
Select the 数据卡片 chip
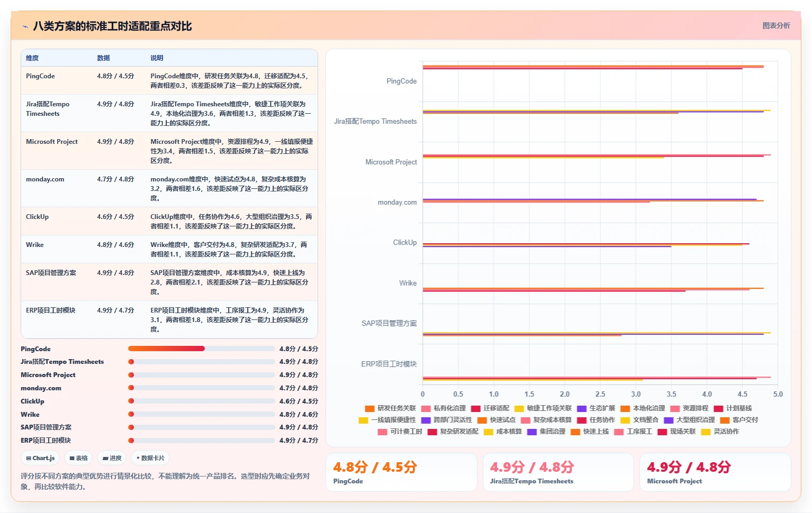coord(150,458)
